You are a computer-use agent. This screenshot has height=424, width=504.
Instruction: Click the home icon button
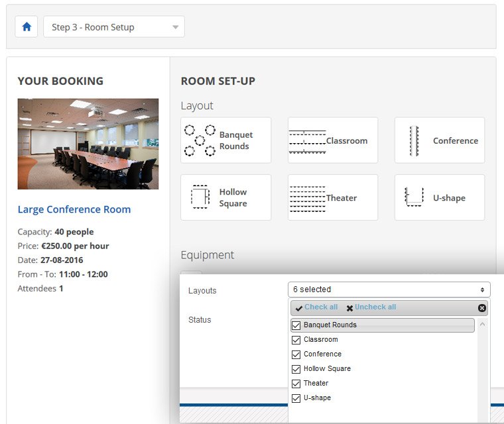tap(27, 26)
